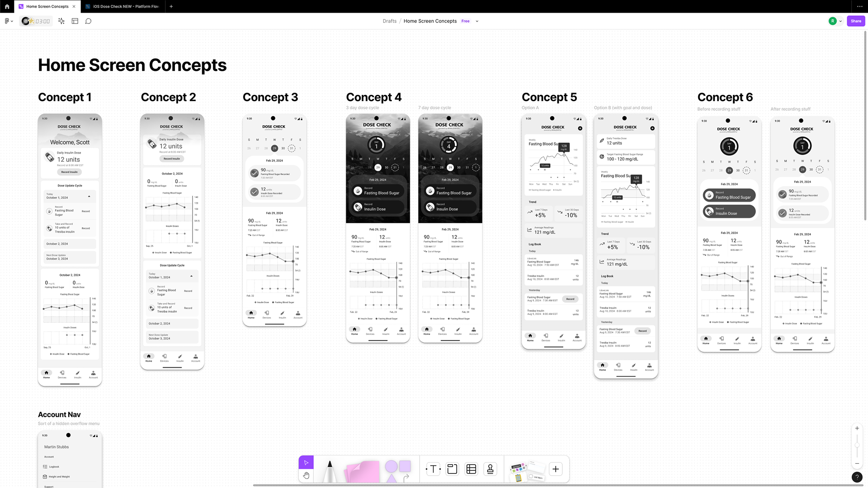Select the Hand pan tool
The height and width of the screenshot is (488, 868).
306,475
